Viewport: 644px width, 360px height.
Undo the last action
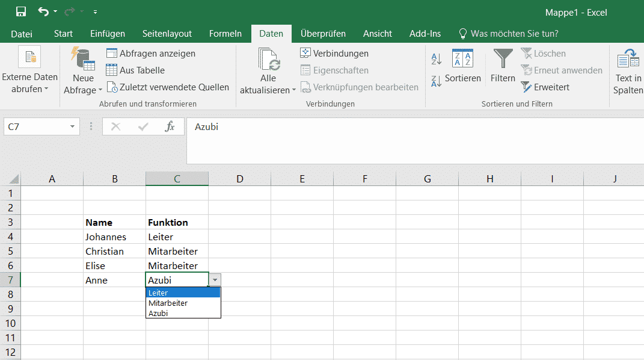coord(43,11)
